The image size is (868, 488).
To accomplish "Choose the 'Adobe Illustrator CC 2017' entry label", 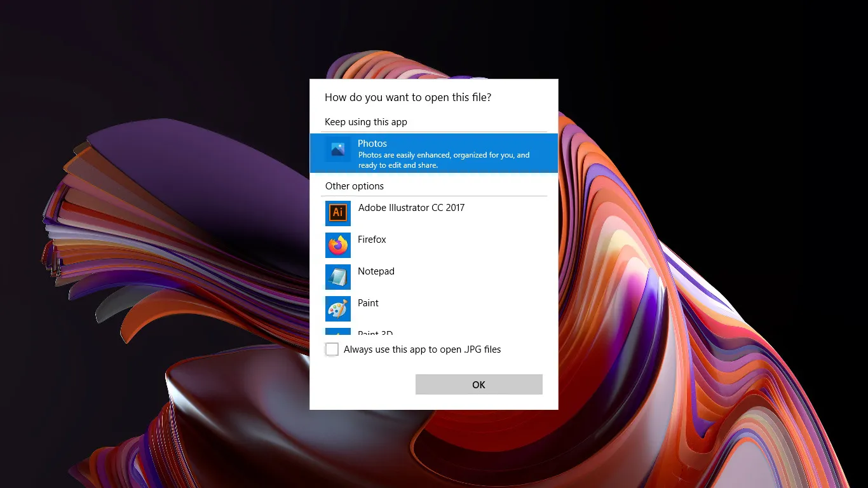I will [x=411, y=208].
